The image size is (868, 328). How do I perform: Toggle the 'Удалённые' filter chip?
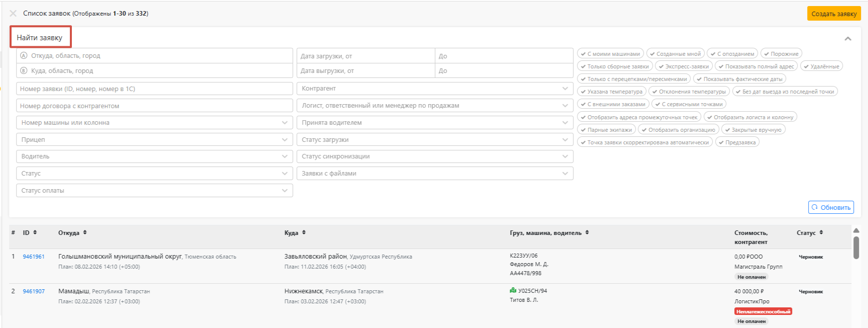pos(821,66)
